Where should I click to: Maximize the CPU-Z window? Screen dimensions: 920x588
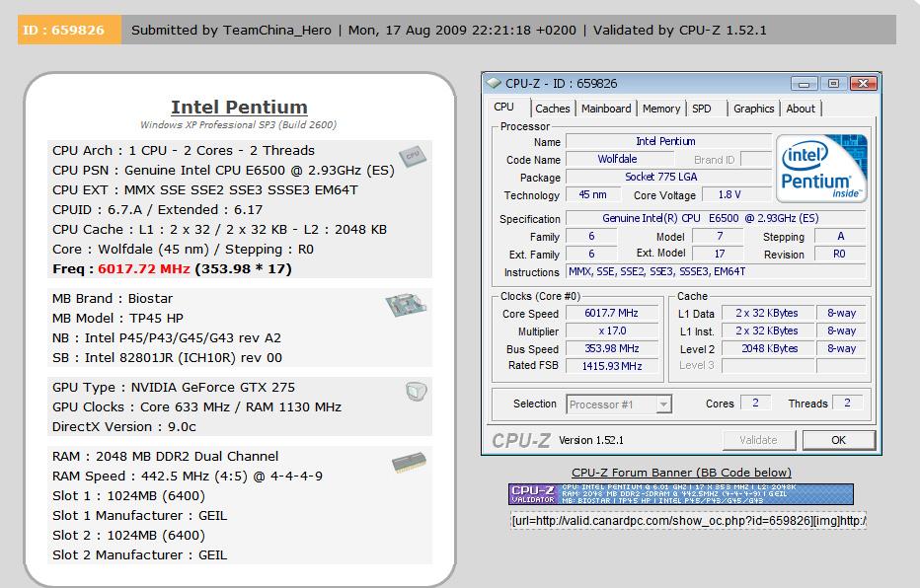point(833,84)
